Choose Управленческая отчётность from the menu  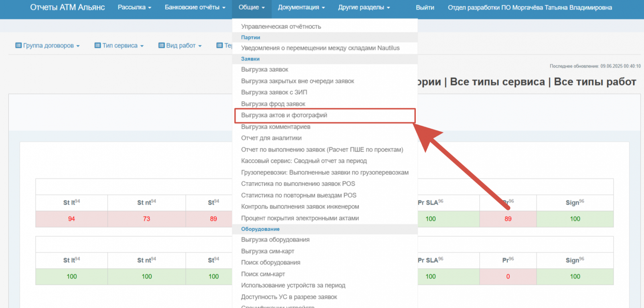point(281,26)
